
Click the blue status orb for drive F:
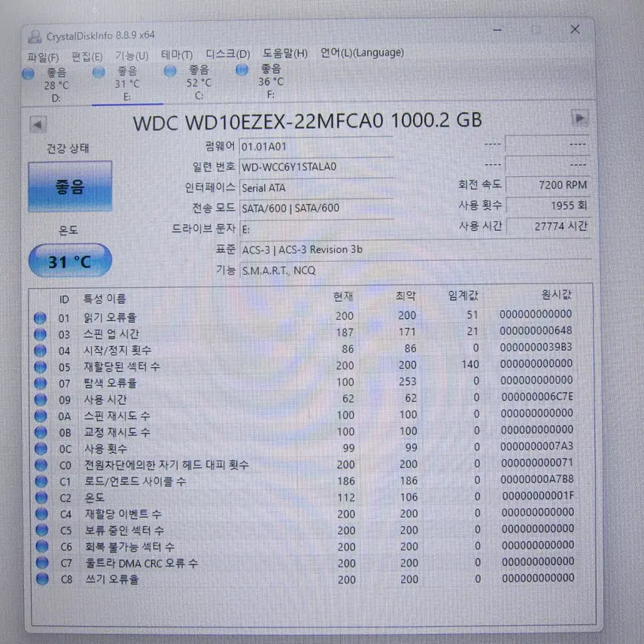(242, 70)
